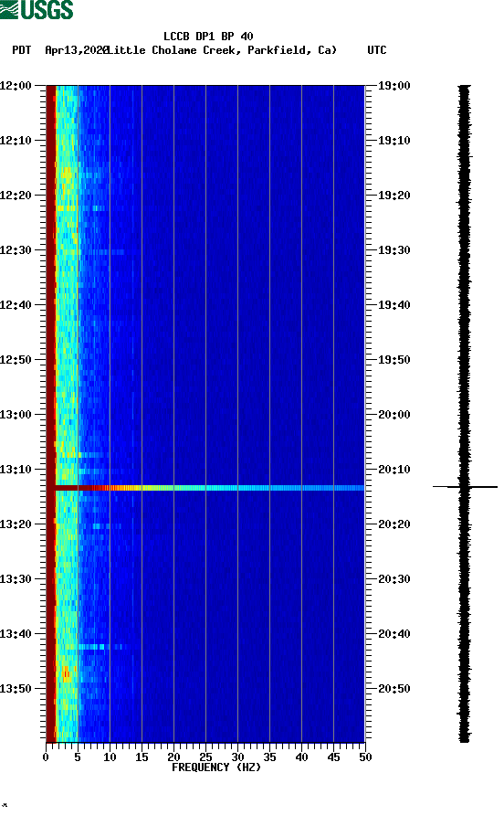Click the 20:20 UTC time label

[394, 524]
